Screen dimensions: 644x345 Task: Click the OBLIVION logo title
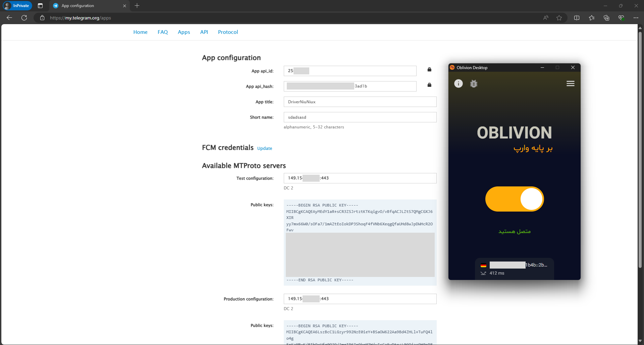pyautogui.click(x=514, y=133)
